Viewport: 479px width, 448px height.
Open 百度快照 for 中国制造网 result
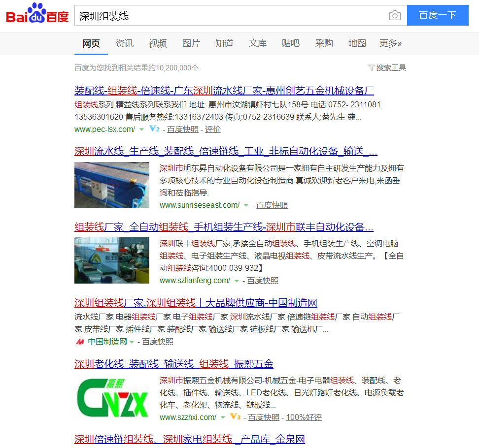(158, 342)
